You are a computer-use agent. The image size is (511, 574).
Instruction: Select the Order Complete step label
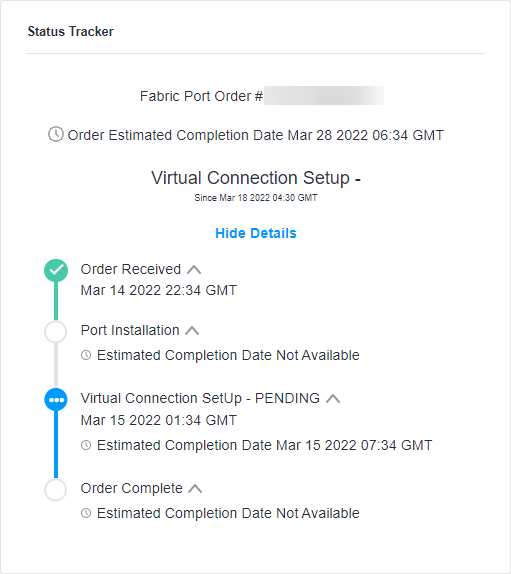(x=131, y=488)
